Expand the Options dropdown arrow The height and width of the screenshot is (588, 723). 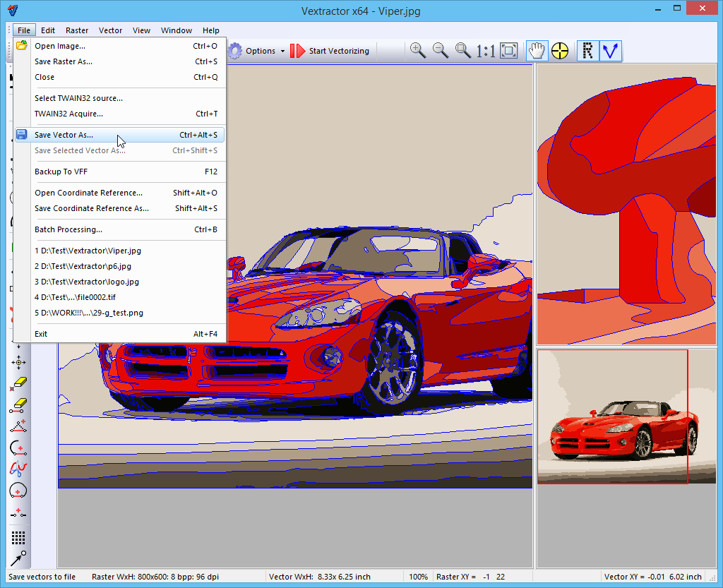point(282,51)
